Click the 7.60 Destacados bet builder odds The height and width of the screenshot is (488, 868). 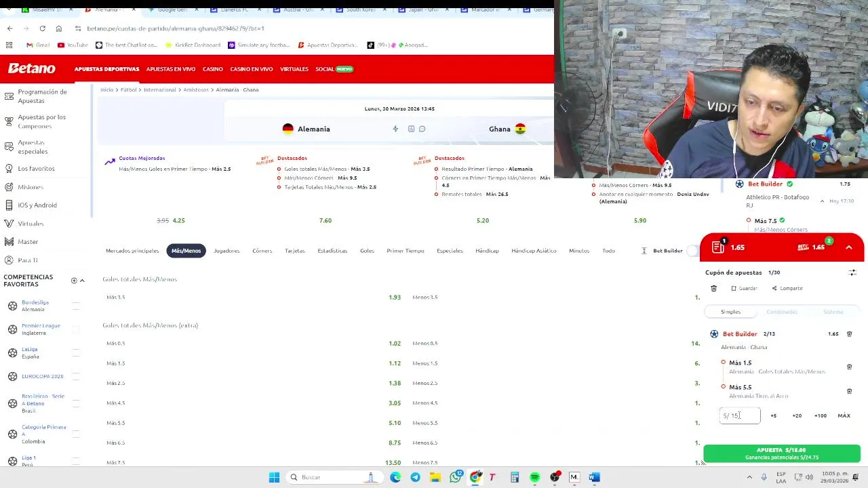point(325,220)
